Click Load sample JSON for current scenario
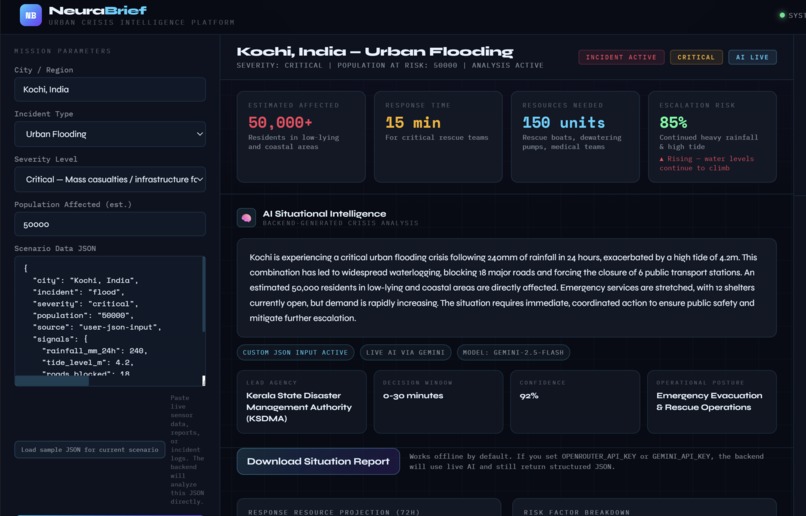Screen dimensions: 806x516 tap(89, 450)
